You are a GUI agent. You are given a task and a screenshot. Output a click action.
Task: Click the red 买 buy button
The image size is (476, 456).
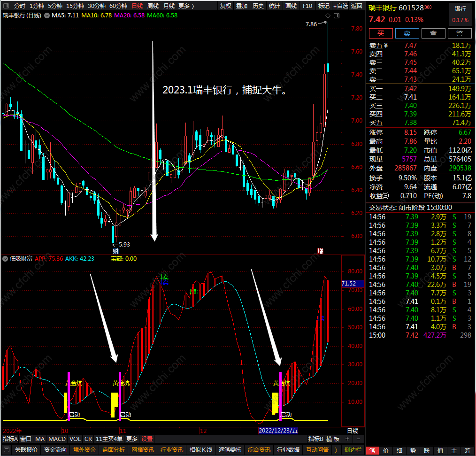click(381, 33)
